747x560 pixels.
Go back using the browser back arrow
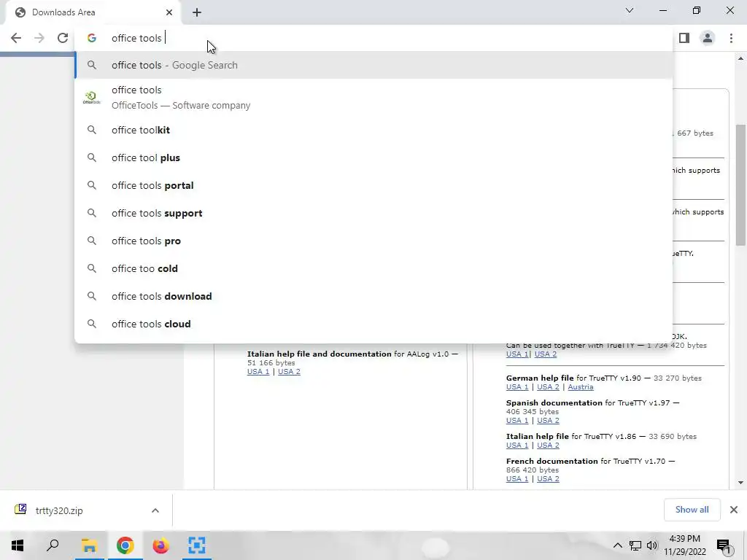[x=16, y=38]
